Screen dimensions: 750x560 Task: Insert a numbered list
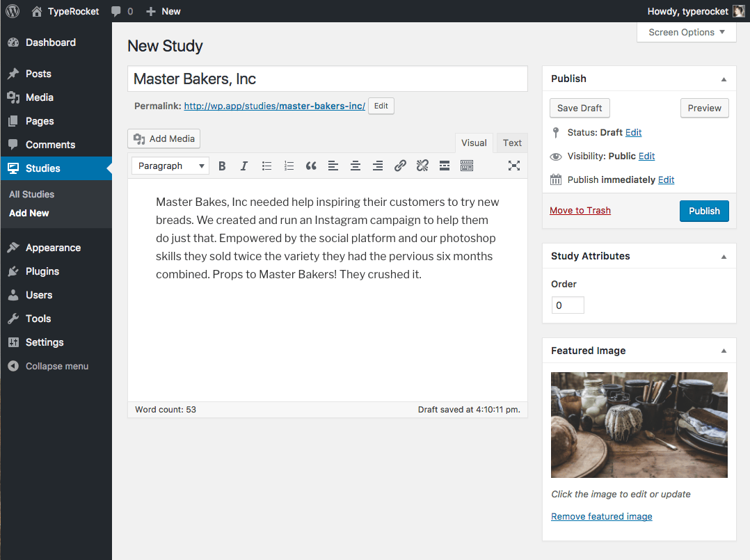(x=289, y=166)
